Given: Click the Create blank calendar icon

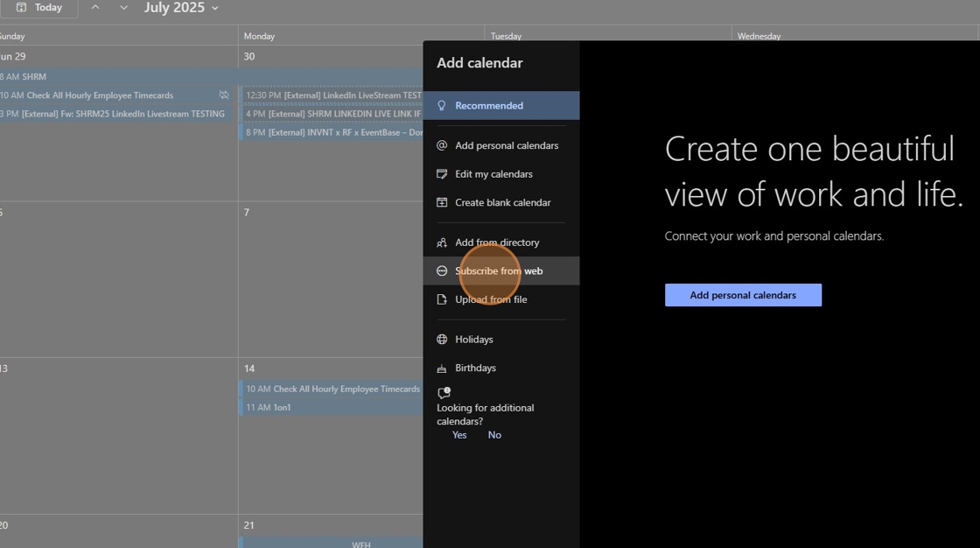Looking at the screenshot, I should 442,203.
